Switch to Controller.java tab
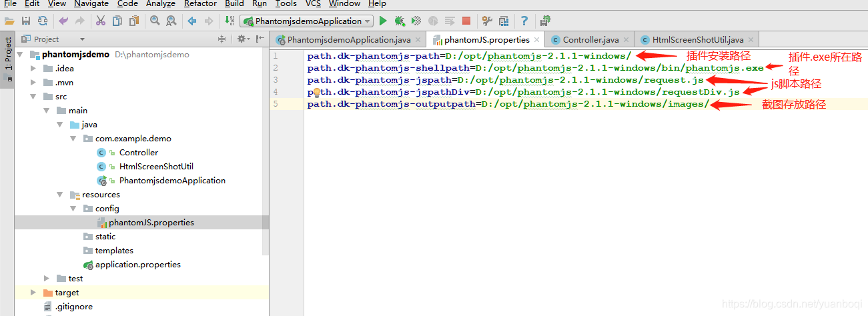 590,40
